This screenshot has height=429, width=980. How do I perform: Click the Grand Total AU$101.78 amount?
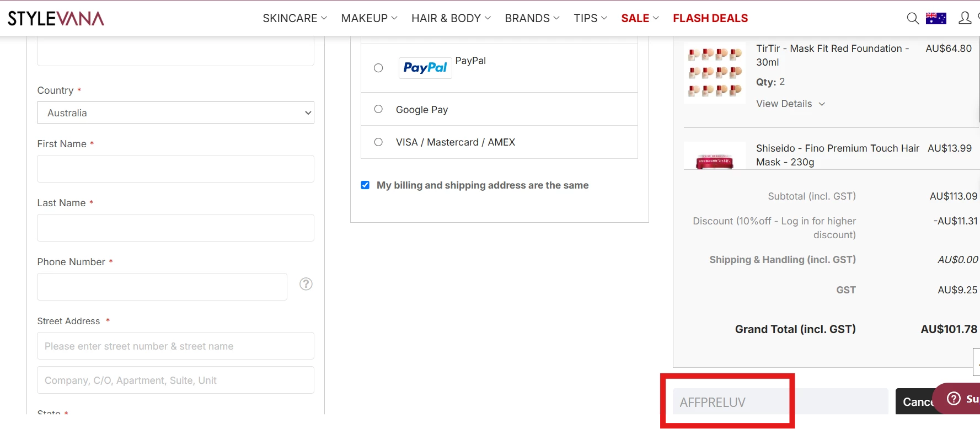(949, 329)
